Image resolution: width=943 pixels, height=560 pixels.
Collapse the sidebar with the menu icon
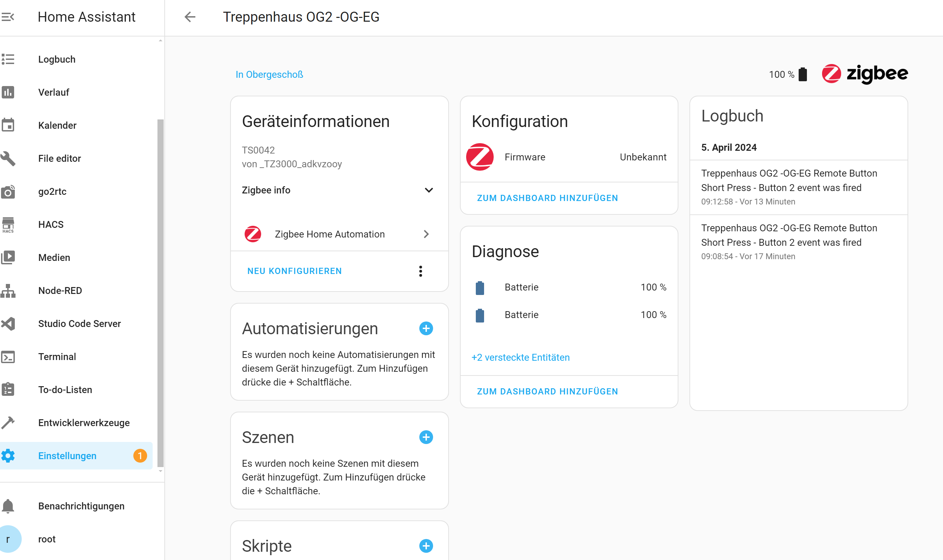8,17
